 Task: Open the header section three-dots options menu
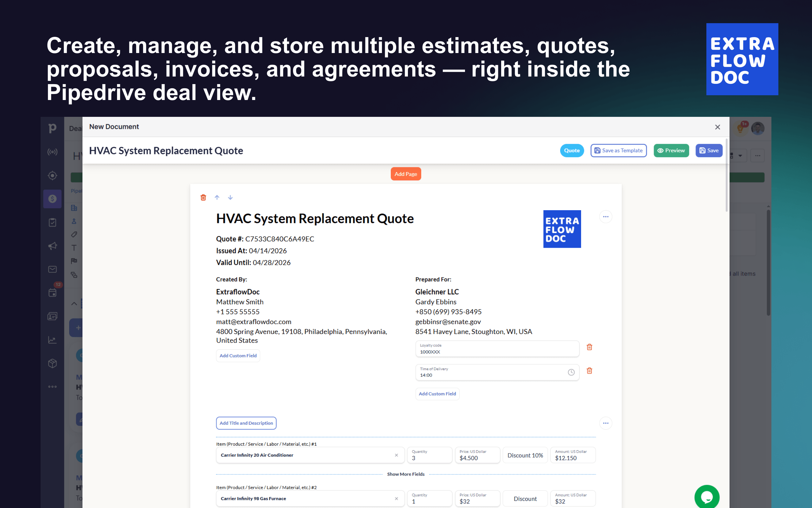606,217
